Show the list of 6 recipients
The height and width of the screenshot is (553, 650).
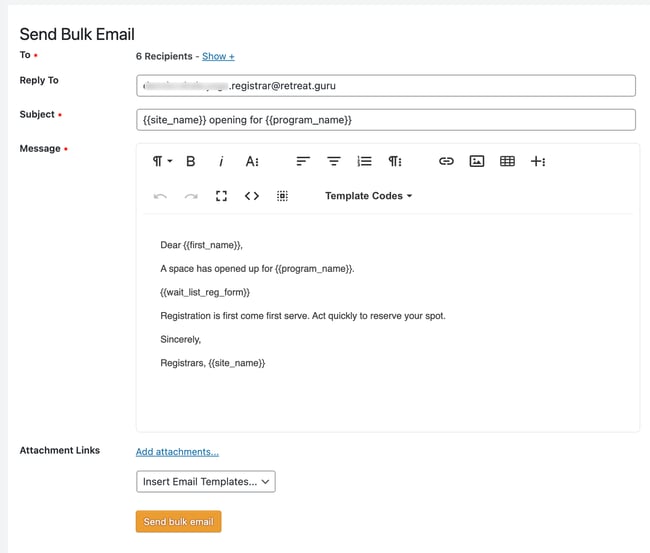(x=218, y=56)
